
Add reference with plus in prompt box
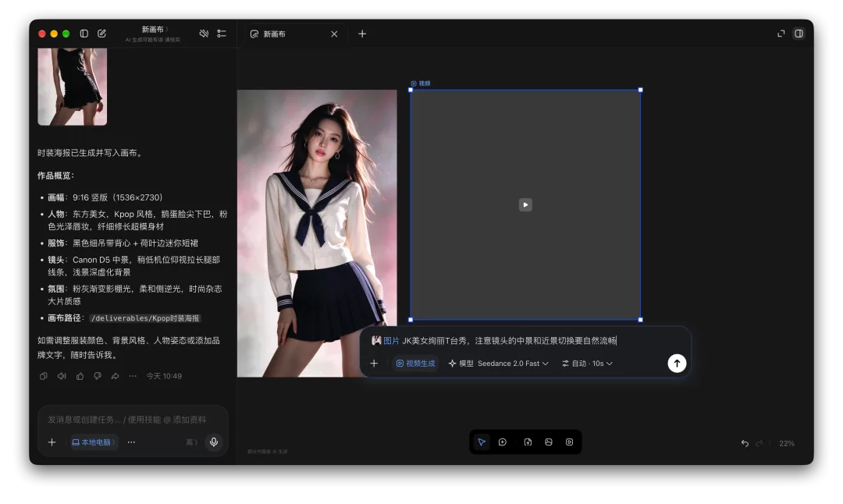[x=374, y=364]
